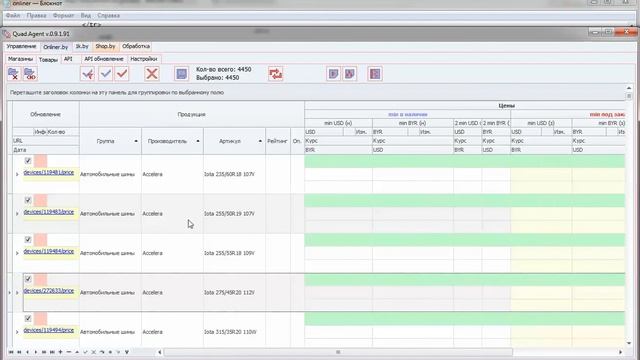640x360 pixels.
Task: Open link devices/119494/price
Action: pyautogui.click(x=49, y=330)
